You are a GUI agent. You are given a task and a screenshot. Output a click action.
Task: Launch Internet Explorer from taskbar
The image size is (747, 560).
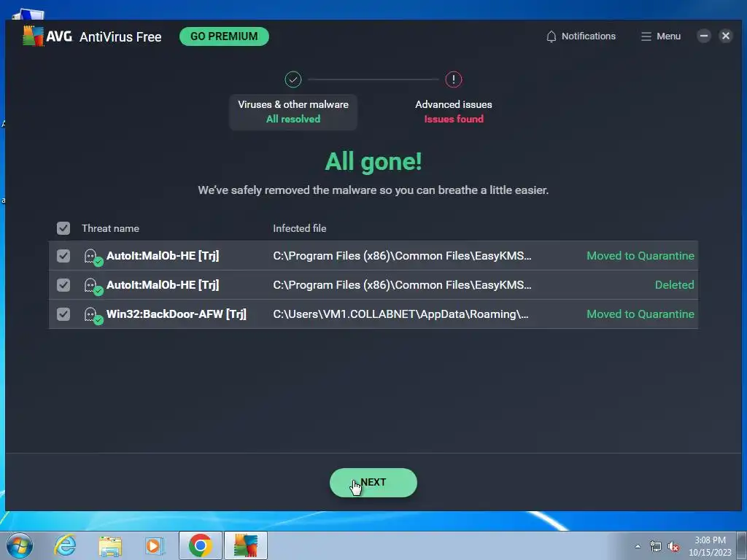tap(65, 545)
